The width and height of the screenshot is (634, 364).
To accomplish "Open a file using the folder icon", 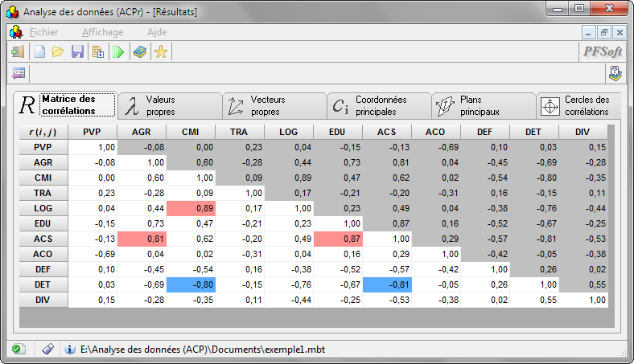I will (x=58, y=52).
